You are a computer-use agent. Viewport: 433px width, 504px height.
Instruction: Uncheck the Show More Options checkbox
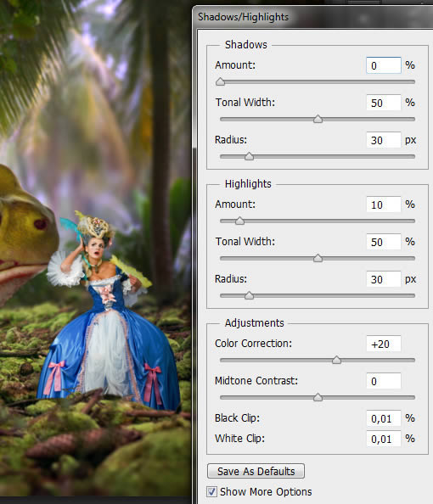pos(211,492)
